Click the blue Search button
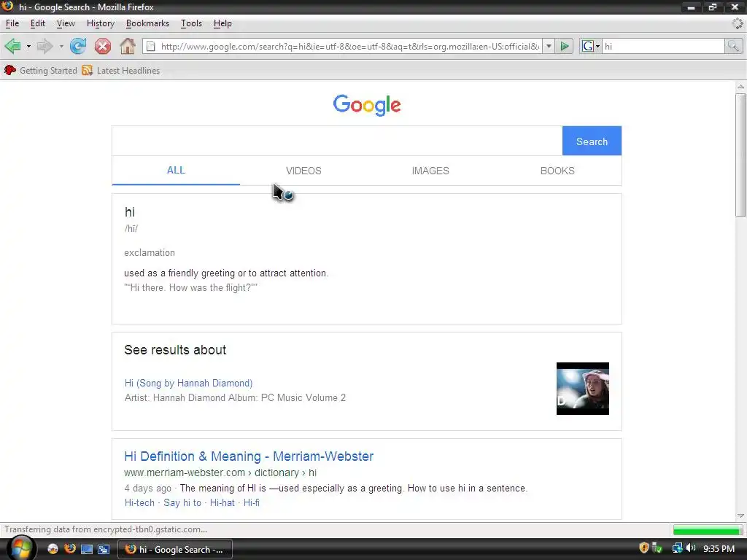The image size is (747, 560). pyautogui.click(x=592, y=141)
